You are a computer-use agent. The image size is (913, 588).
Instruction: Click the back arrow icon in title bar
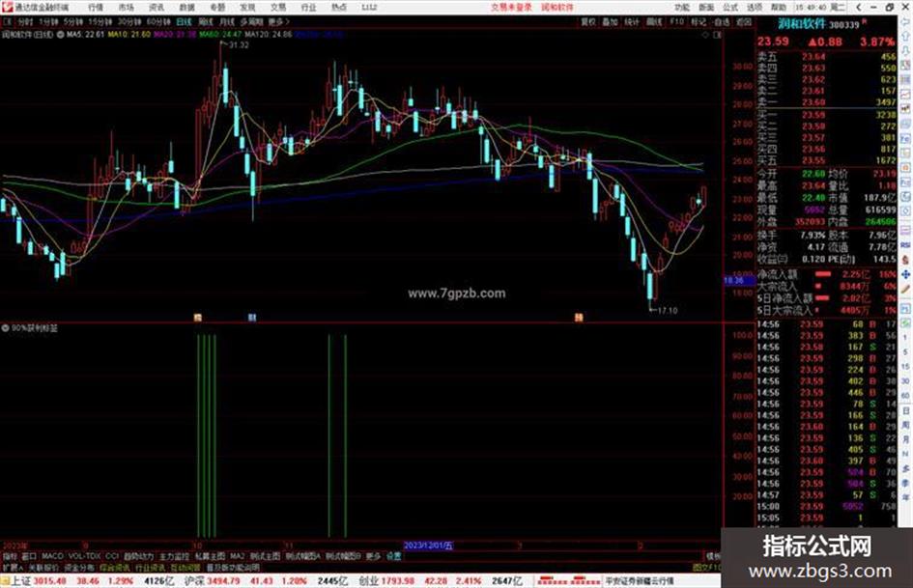(858, 7)
